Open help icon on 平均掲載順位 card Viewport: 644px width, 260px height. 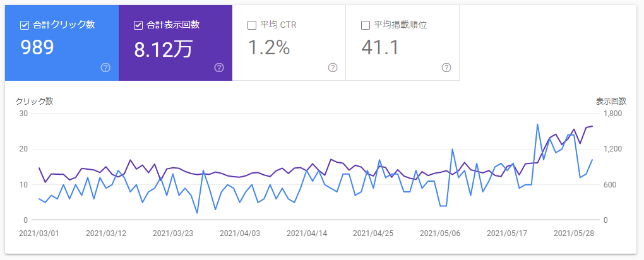pos(446,68)
